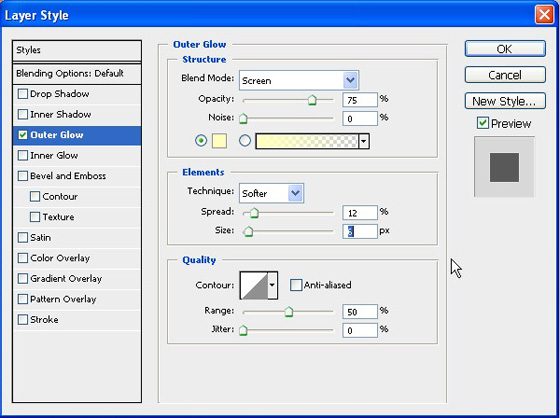560x418 pixels.
Task: Tick the Contour sub-option checkbox
Action: 35,196
